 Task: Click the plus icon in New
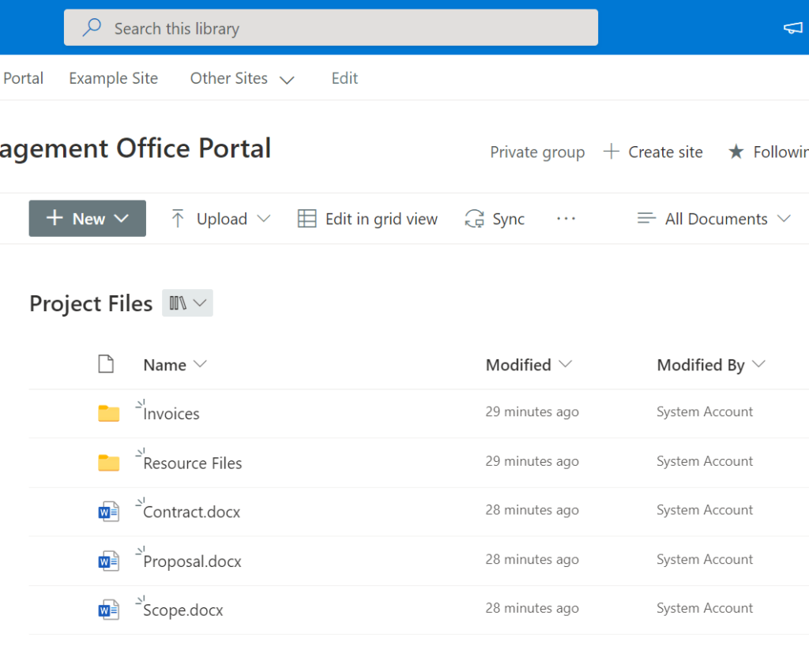tap(55, 218)
